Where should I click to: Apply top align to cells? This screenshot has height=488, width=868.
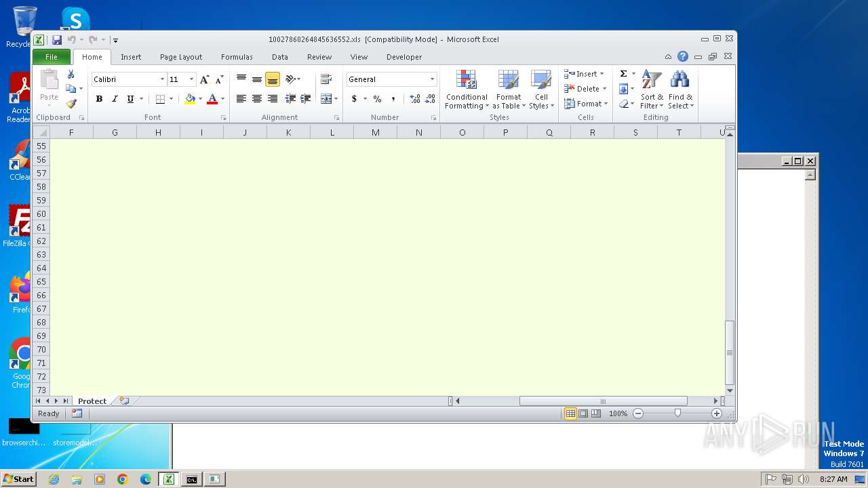point(241,79)
